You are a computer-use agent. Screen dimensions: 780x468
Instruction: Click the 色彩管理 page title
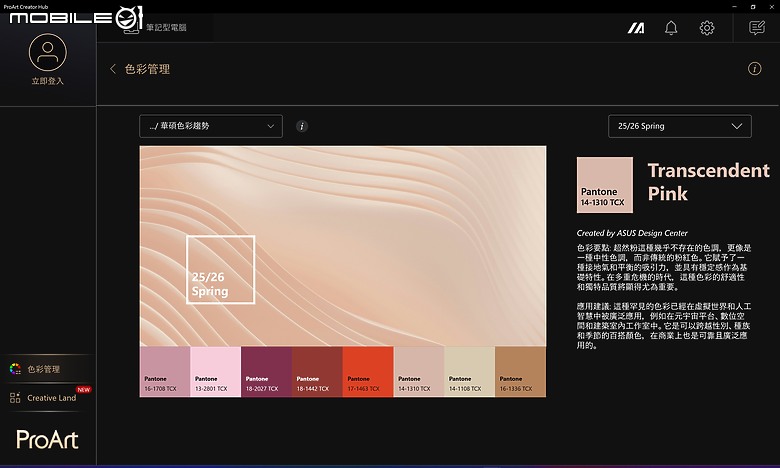pos(147,69)
